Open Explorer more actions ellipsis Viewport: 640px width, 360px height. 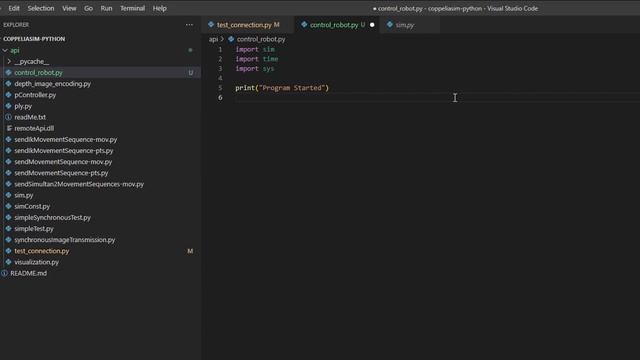[189, 25]
